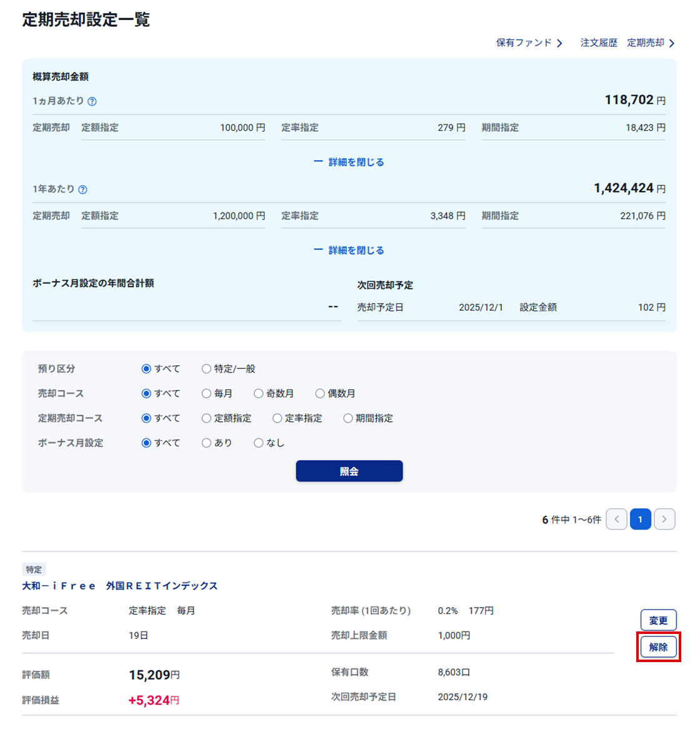Click help icon next to 1ヵ月あたり
Viewport: 700px width, 729px height.
pyautogui.click(x=92, y=101)
